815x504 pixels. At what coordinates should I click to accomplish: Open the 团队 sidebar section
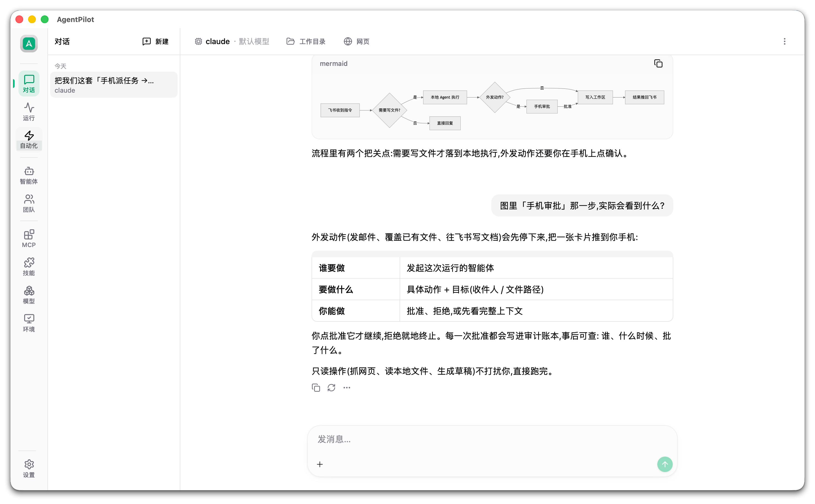29,203
